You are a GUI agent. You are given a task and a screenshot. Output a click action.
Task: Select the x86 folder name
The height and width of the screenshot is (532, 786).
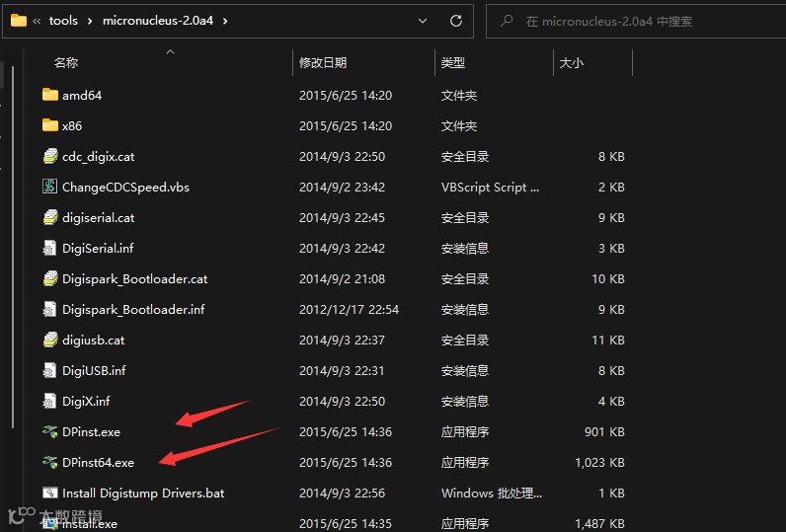(x=72, y=125)
